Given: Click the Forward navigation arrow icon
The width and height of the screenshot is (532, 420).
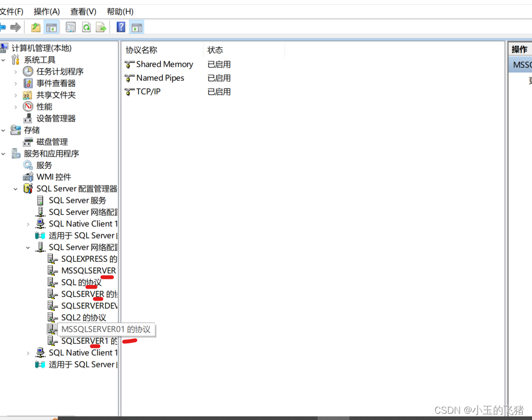Looking at the screenshot, I should [x=16, y=27].
